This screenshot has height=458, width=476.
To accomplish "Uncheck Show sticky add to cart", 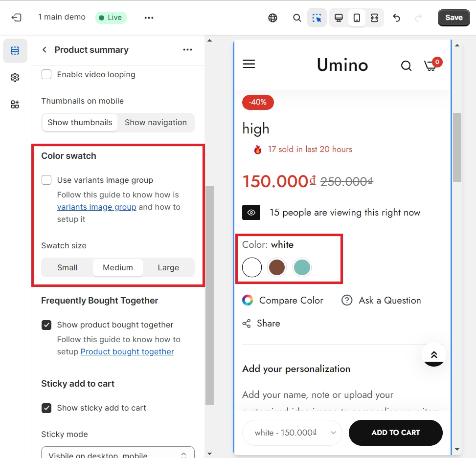I will tap(46, 408).
